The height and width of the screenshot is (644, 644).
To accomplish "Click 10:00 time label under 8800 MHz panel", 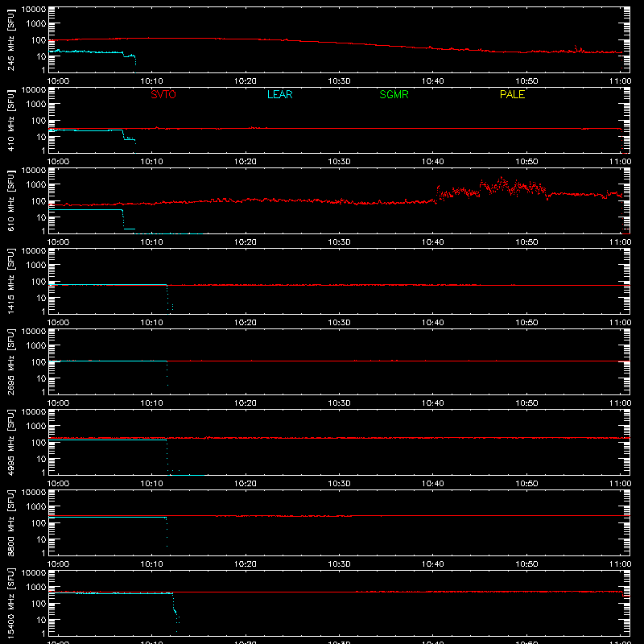I will (x=58, y=564).
